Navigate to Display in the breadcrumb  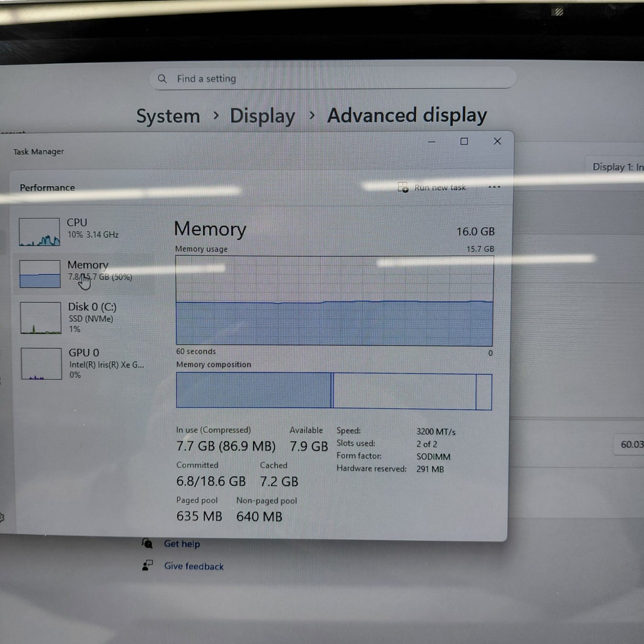tap(262, 116)
